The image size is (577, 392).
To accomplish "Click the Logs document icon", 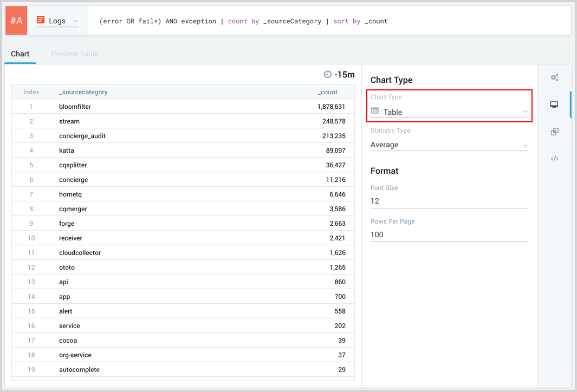I will pyautogui.click(x=41, y=21).
